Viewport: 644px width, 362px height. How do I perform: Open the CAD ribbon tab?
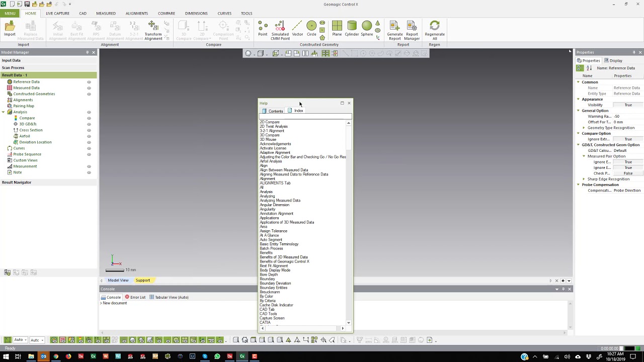point(83,13)
